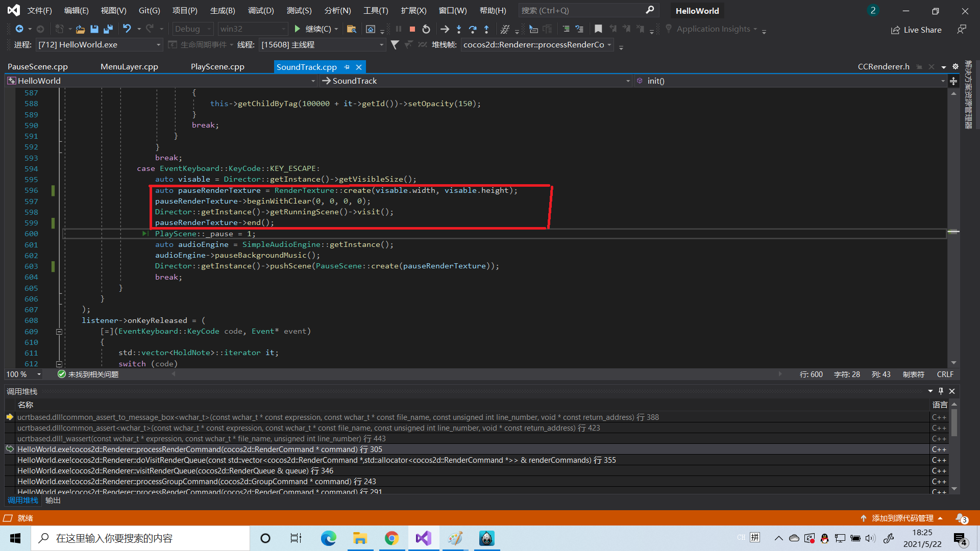Viewport: 980px width, 551px height.
Task: Switch to the PlayScene.cpp tab
Action: pos(217,67)
